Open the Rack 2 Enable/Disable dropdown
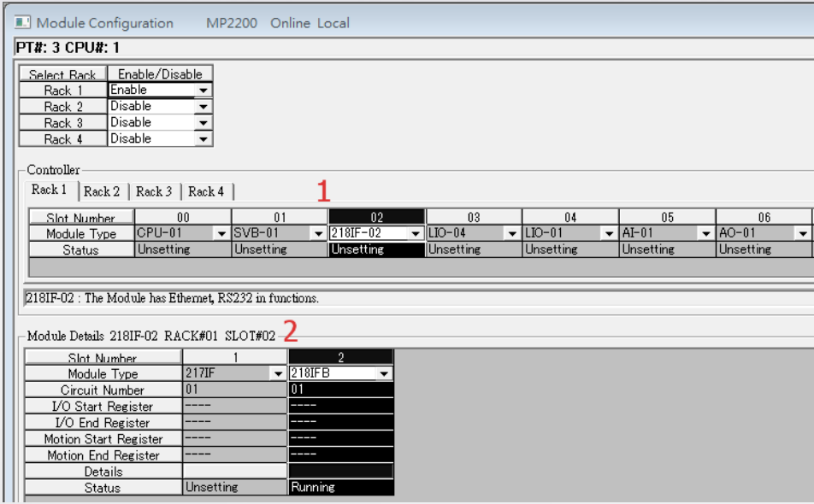The width and height of the screenshot is (814, 504). pos(203,106)
